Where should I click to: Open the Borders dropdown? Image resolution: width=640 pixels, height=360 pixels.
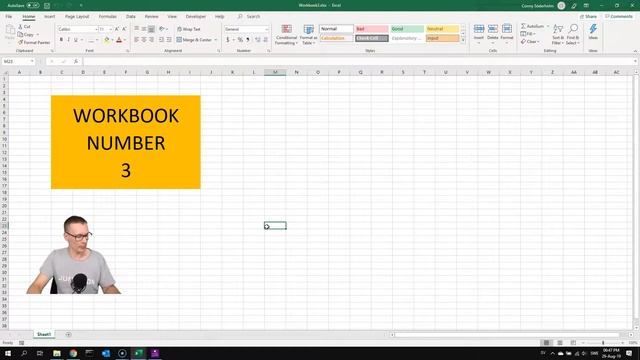pos(97,40)
